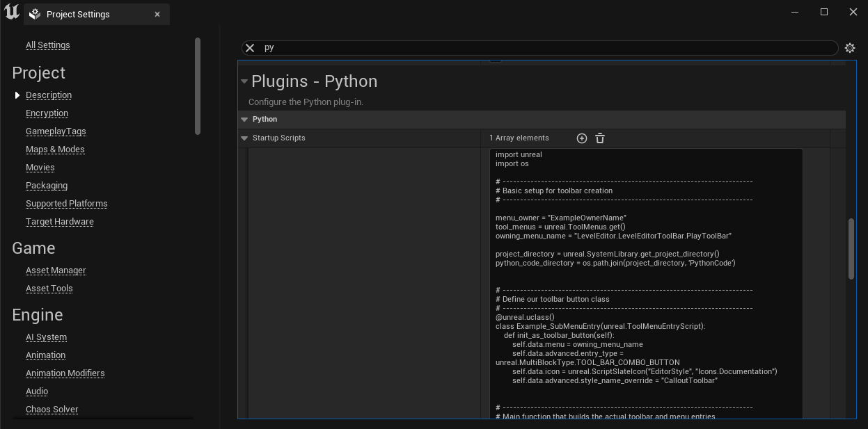The image size is (868, 429).
Task: Open GameplayTags settings
Action: 56,131
